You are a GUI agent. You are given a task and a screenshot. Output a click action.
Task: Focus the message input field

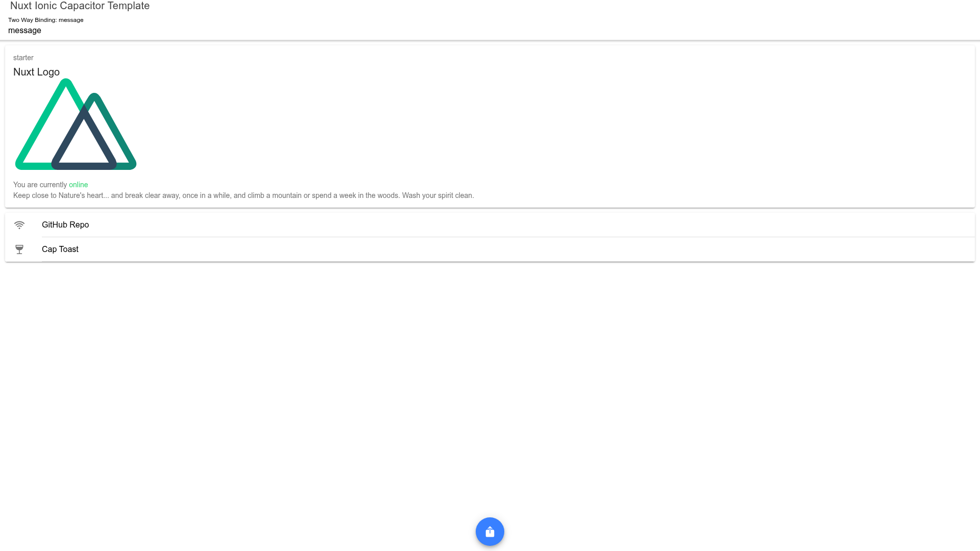coord(490,31)
